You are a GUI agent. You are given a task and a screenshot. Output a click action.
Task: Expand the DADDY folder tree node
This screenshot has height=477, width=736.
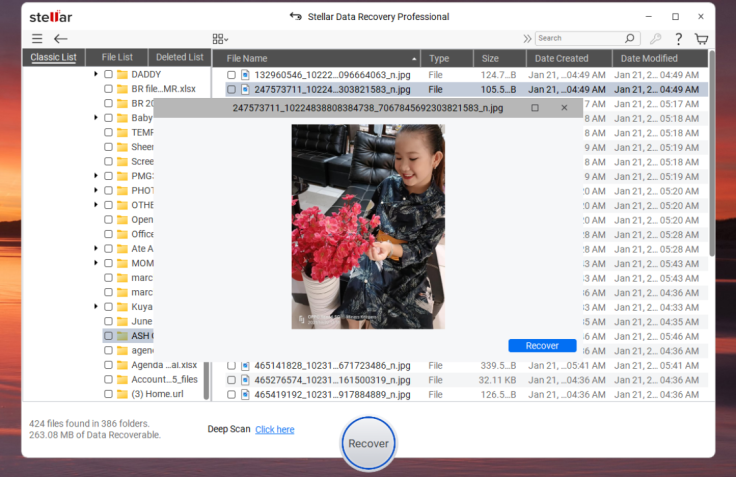click(x=96, y=74)
